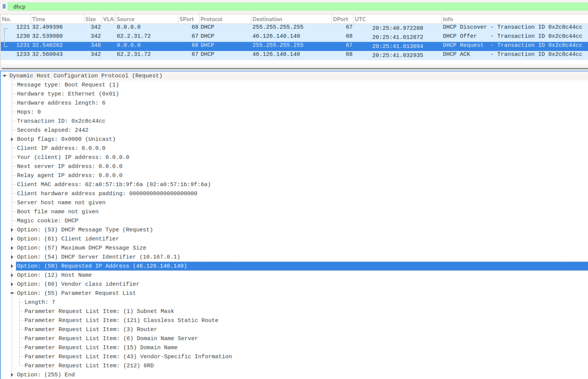Screen dimensions: 588x379
Task: Expand Option 54 DHCP Server Identifier
Action: tap(12, 257)
